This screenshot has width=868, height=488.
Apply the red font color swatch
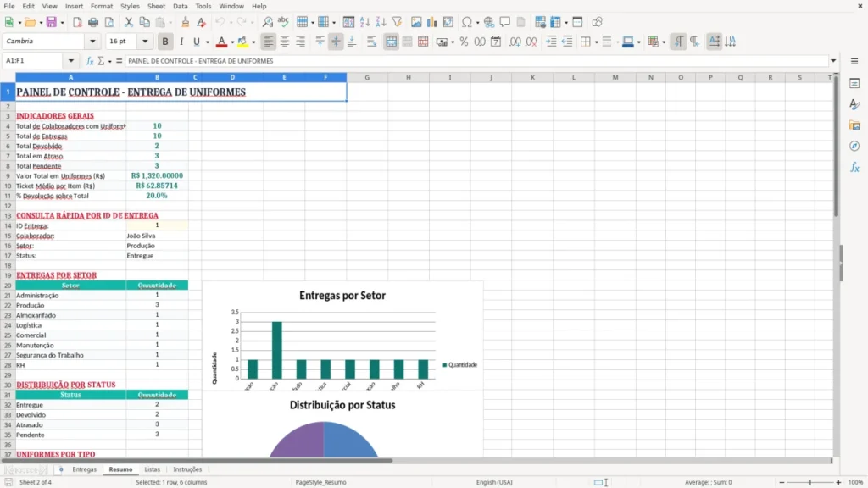click(221, 42)
